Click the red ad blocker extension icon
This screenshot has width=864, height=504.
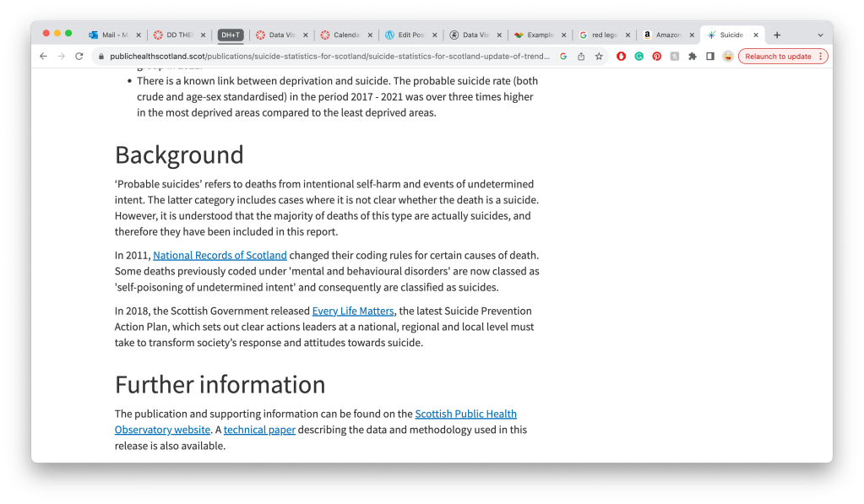click(621, 57)
